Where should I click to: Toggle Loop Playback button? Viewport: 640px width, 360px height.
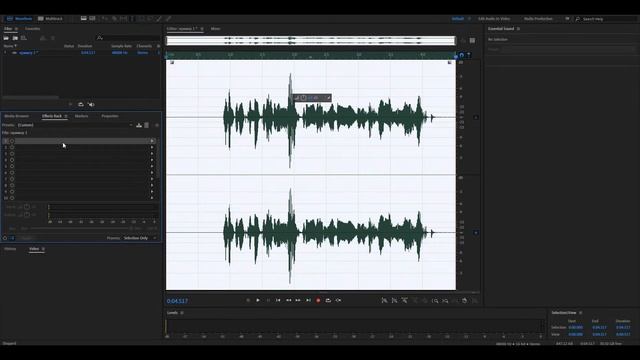328,300
